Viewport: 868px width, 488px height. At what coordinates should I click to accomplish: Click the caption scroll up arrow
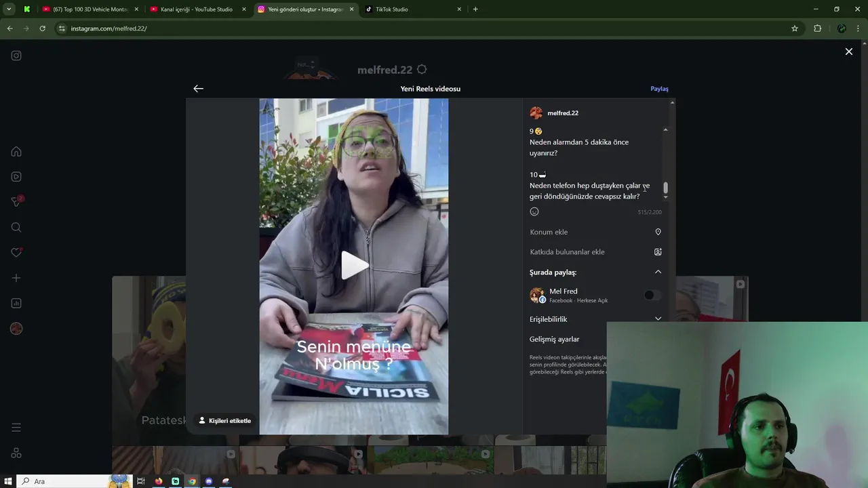[666, 129]
